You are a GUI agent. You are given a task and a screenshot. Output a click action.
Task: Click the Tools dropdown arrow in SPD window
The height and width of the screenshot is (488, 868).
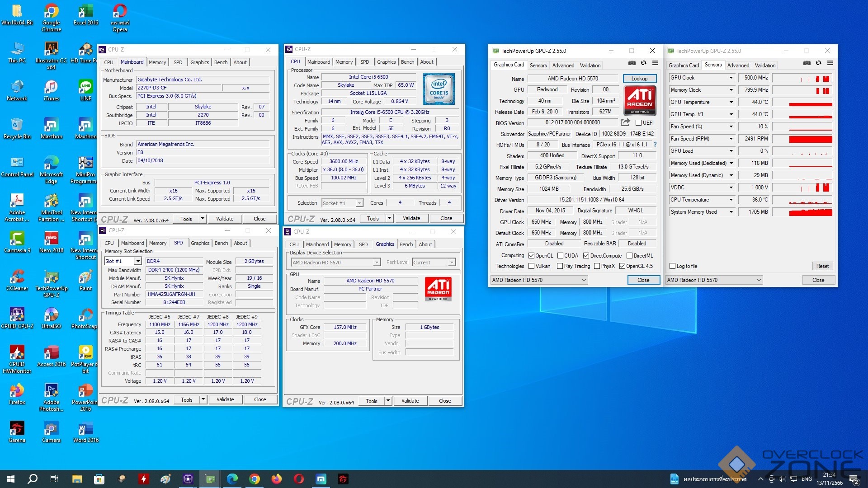[x=203, y=399]
